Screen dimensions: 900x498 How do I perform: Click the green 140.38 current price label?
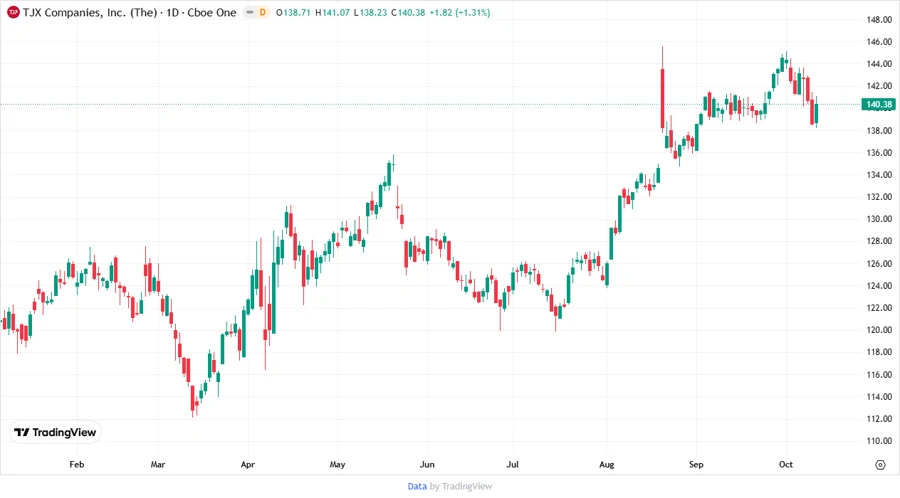coord(879,104)
